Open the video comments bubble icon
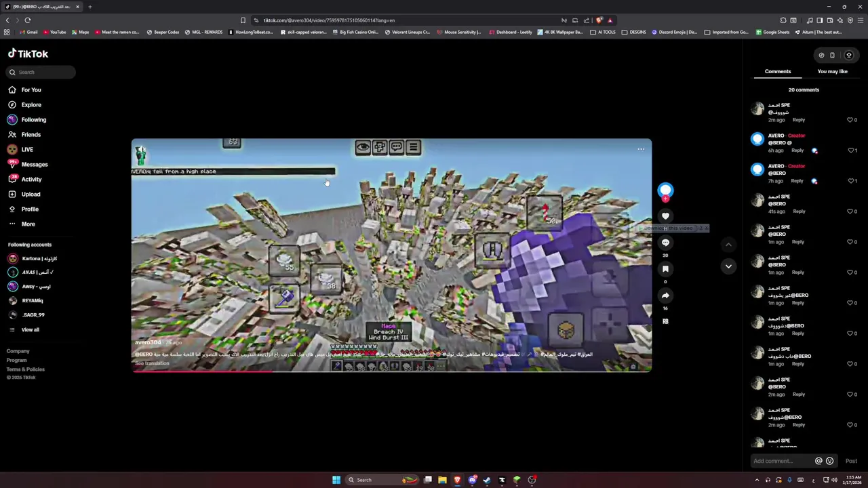Viewport: 868px width, 488px height. [665, 243]
